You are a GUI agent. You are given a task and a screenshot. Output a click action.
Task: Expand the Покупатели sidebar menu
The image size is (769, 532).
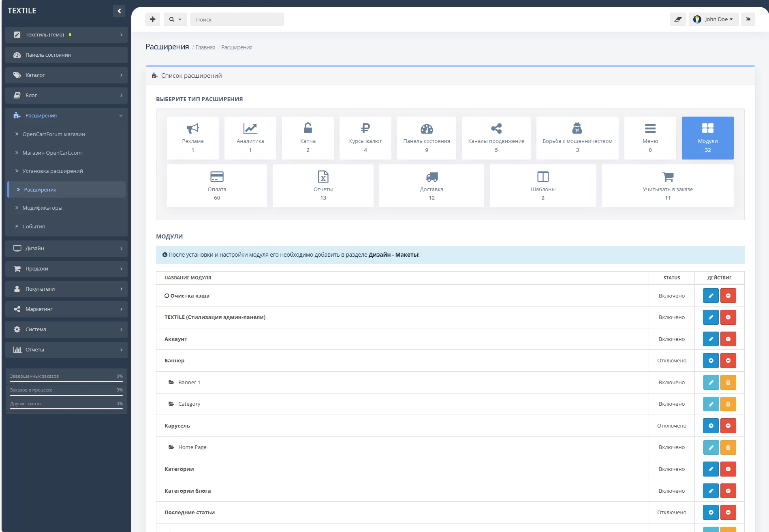(66, 289)
